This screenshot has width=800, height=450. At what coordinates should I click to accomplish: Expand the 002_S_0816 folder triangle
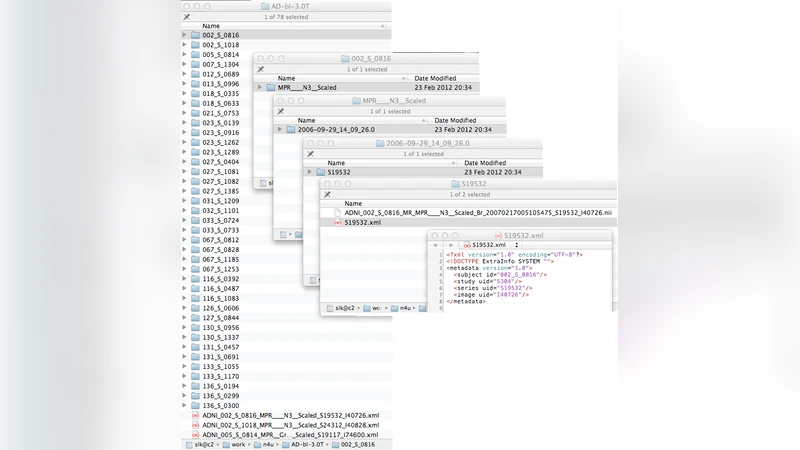185,35
